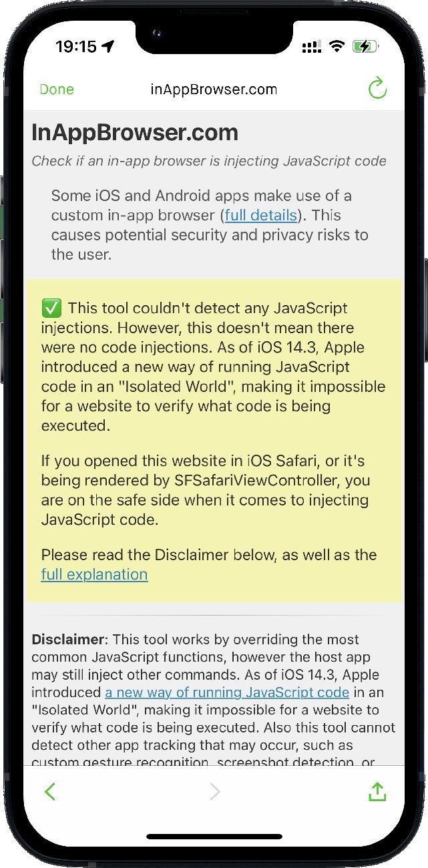This screenshot has height=868, width=428.
Task: Click the green checkmark emoji
Action: coord(51,308)
